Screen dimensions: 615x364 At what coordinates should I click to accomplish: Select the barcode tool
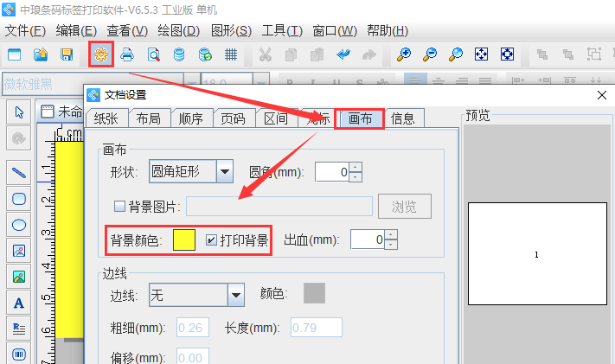click(19, 354)
